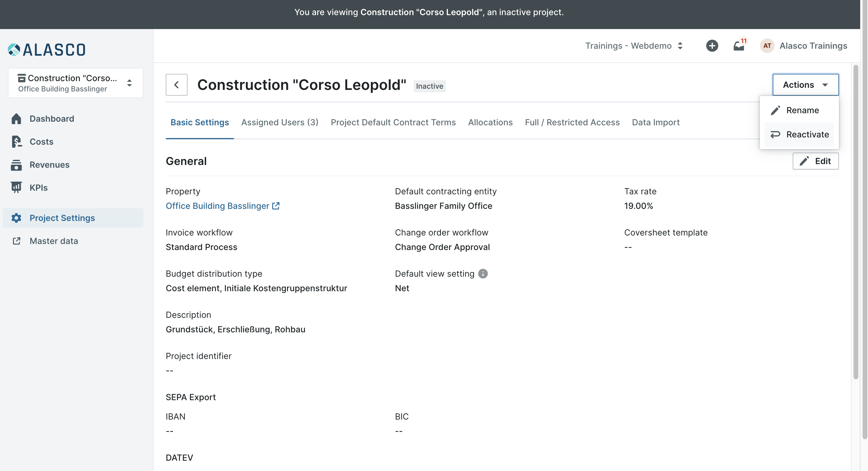This screenshot has height=471, width=868.
Task: Switch to Allocations tab
Action: [x=490, y=122]
